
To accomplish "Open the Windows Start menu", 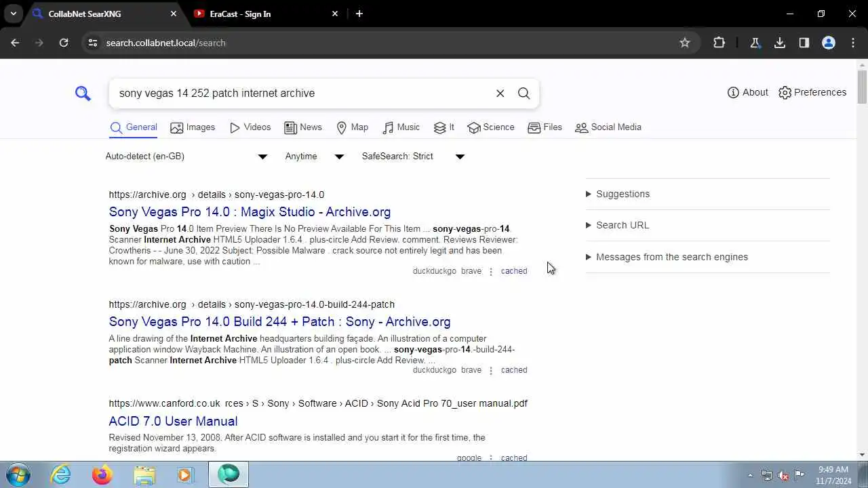I will tap(18, 474).
